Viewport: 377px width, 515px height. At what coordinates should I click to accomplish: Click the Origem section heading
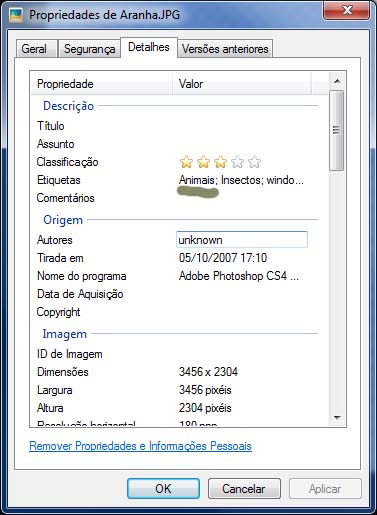coord(63,220)
